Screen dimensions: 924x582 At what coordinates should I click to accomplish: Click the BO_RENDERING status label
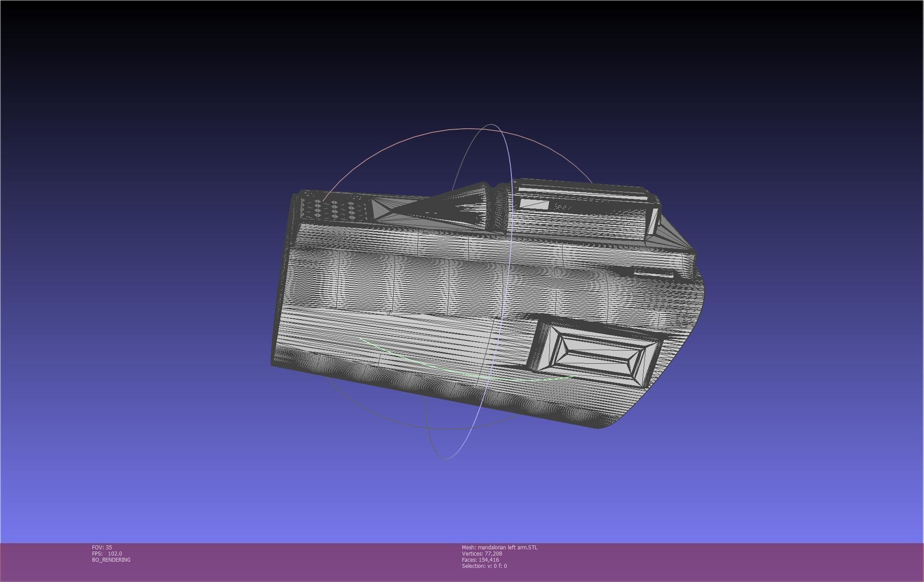[x=111, y=560]
